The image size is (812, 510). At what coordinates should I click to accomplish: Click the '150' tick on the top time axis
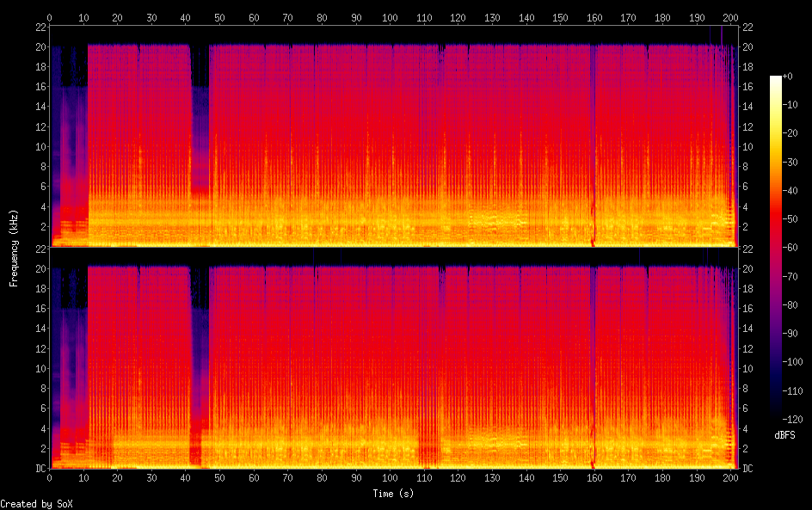pyautogui.click(x=560, y=17)
